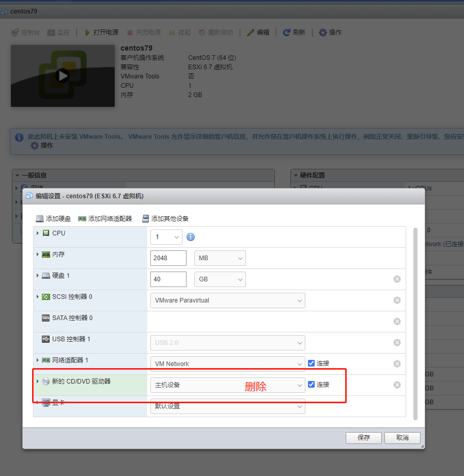Click the 取消 cancel button

pos(402,437)
